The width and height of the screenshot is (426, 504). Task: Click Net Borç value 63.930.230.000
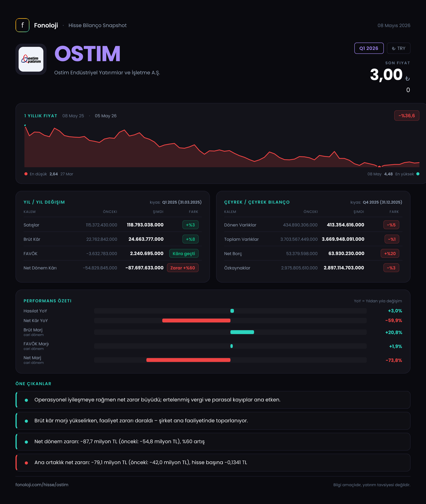[346, 253]
